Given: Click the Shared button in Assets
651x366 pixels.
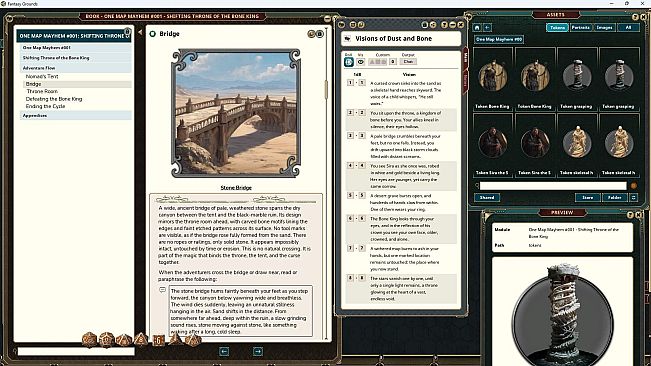Looking at the screenshot, I should click(487, 198).
